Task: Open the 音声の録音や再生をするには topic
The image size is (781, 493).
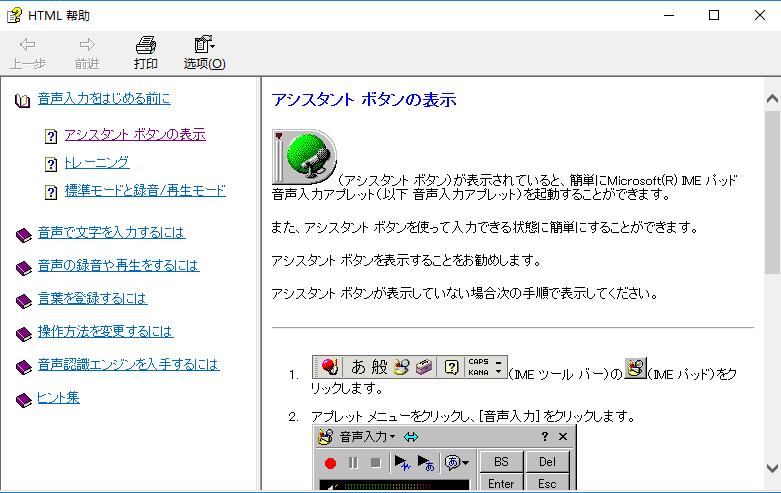Action: click(x=119, y=265)
